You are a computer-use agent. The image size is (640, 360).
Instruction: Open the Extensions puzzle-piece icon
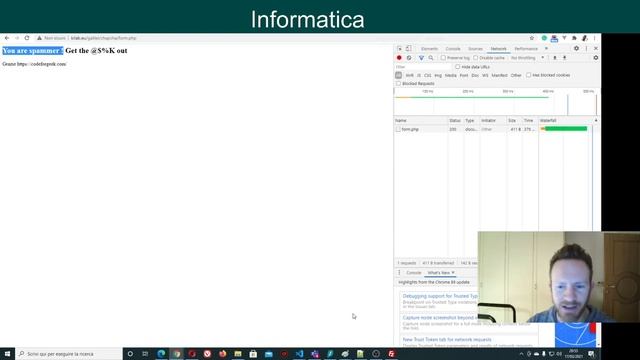coord(574,38)
